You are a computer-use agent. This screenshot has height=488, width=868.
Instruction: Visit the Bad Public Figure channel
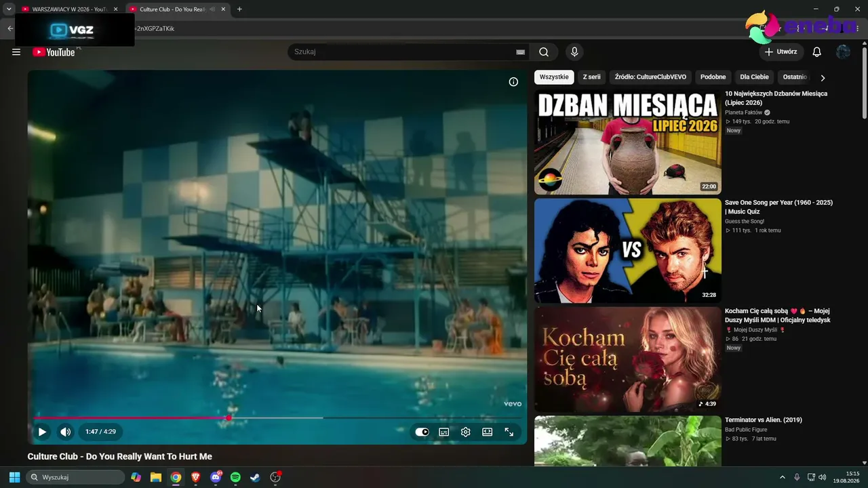[x=746, y=430]
